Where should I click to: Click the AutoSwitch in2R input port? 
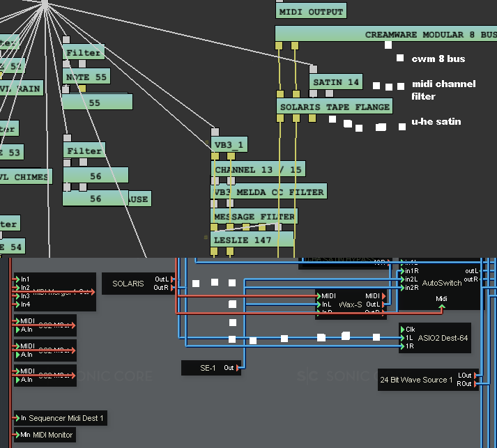402,288
